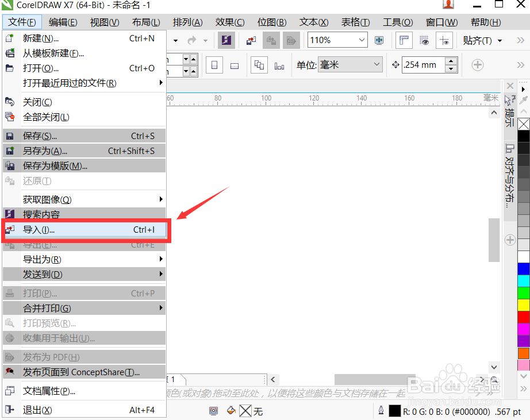
Task: Toggle the show rulers icon
Action: tap(404, 41)
